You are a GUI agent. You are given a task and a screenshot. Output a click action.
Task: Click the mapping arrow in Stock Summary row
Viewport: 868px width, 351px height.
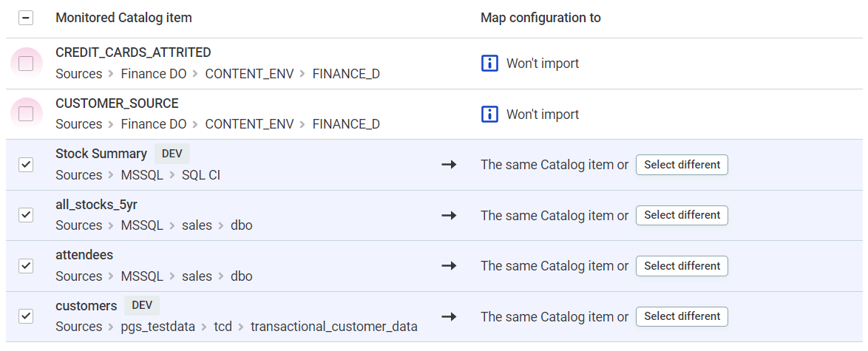click(449, 165)
